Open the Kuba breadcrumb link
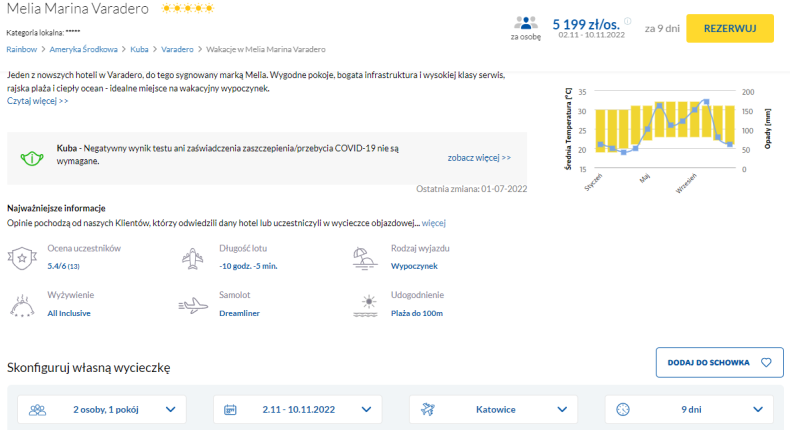 [x=139, y=49]
